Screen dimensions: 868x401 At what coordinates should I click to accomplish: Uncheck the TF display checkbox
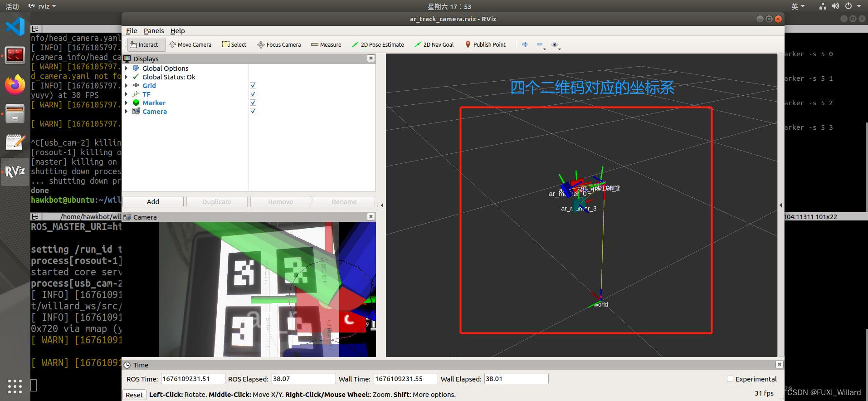click(x=253, y=94)
